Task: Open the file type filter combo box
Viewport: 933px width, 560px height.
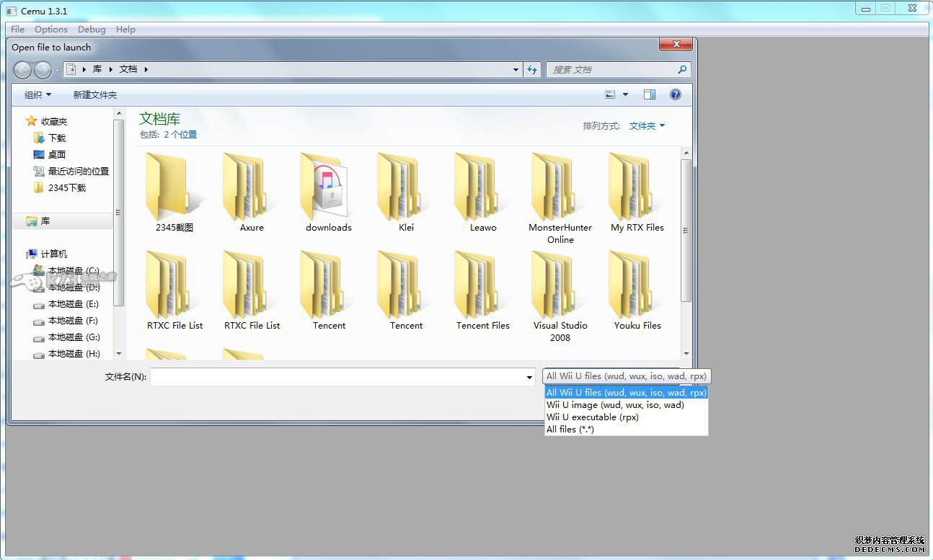Action: pos(627,376)
